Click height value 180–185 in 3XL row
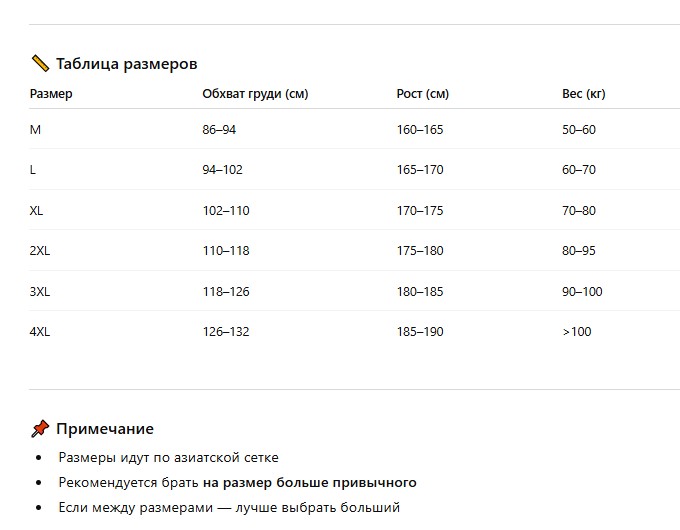680x530 pixels. (420, 292)
